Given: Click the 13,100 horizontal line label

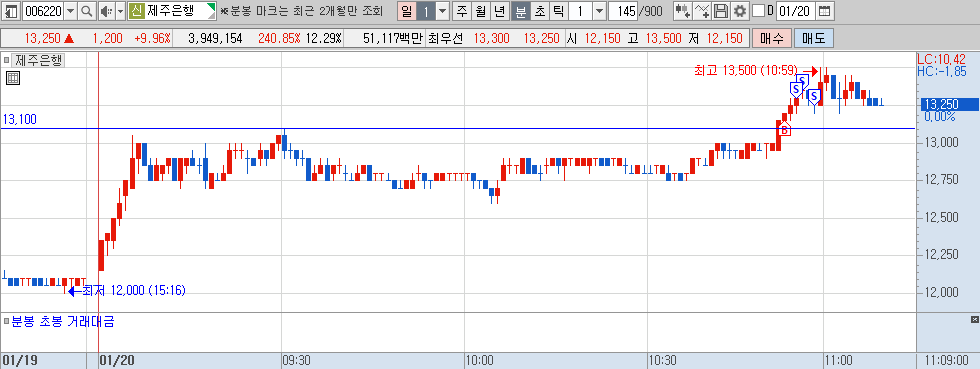Looking at the screenshot, I should tap(20, 119).
